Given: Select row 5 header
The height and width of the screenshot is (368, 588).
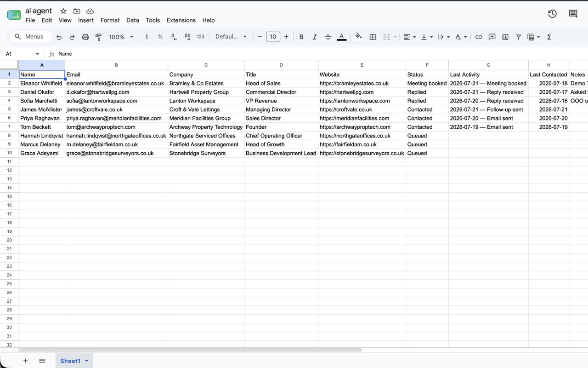Looking at the screenshot, I should pyautogui.click(x=9, y=109).
